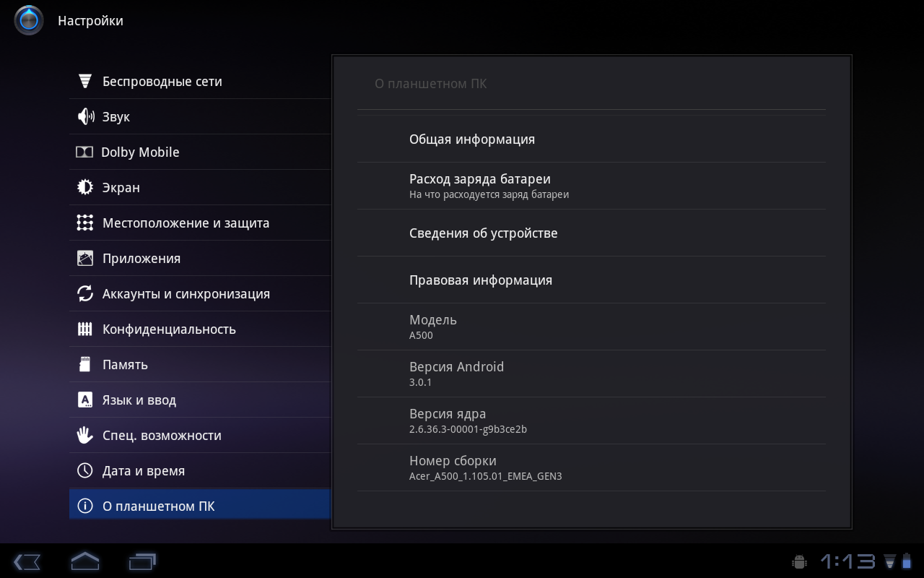
Task: Open Общая информация entry
Action: pyautogui.click(x=472, y=139)
